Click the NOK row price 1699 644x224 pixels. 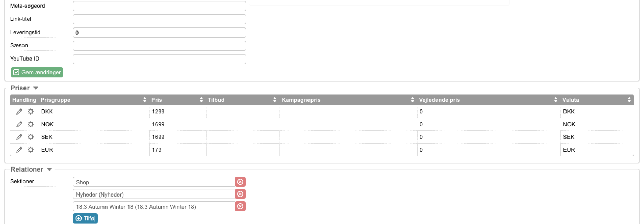pos(158,124)
